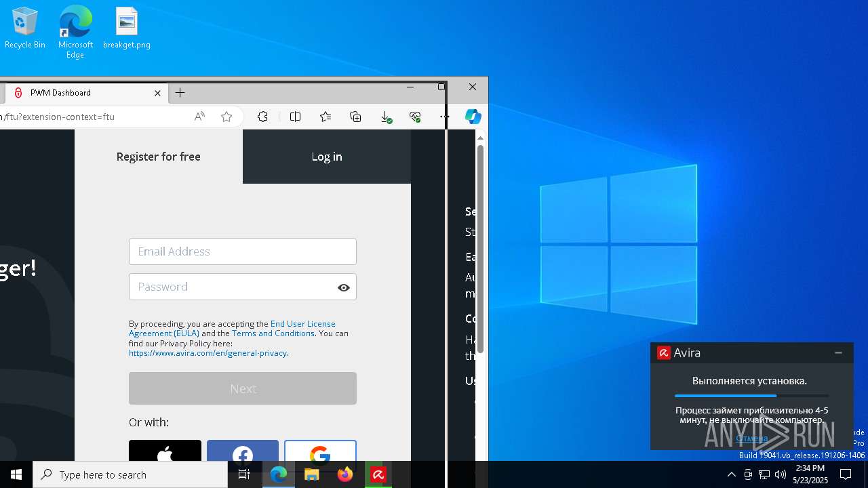
Task: Click the network icon in the system tray
Action: coord(764,474)
